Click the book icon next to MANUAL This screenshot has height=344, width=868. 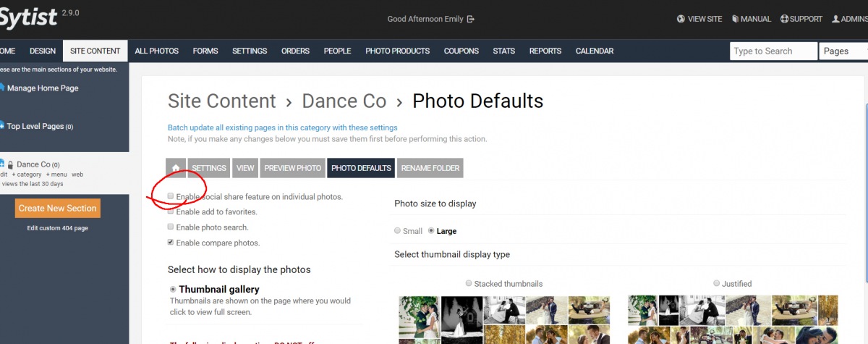click(735, 19)
